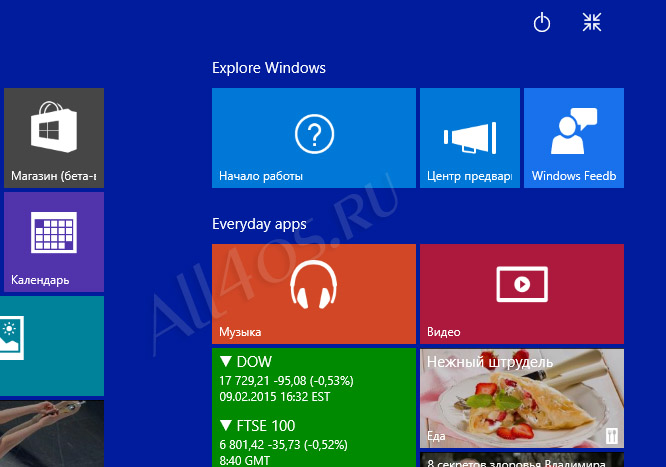The height and width of the screenshot is (467, 666).
Task: Click the FTSE 100 index entry
Action: coord(258,425)
